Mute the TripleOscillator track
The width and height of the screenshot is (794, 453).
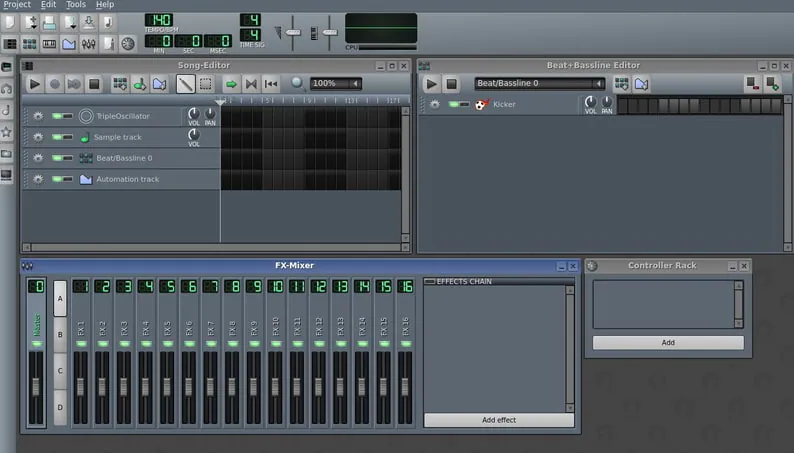point(57,116)
